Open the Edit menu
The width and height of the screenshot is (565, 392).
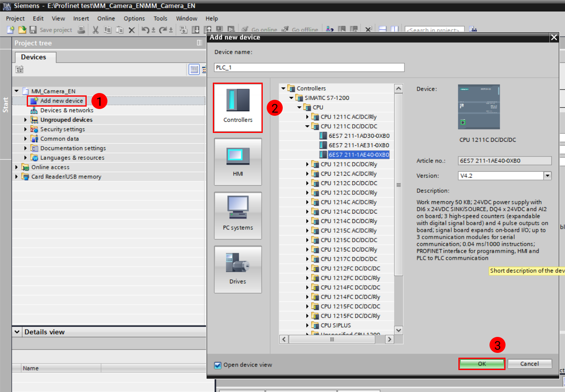38,18
